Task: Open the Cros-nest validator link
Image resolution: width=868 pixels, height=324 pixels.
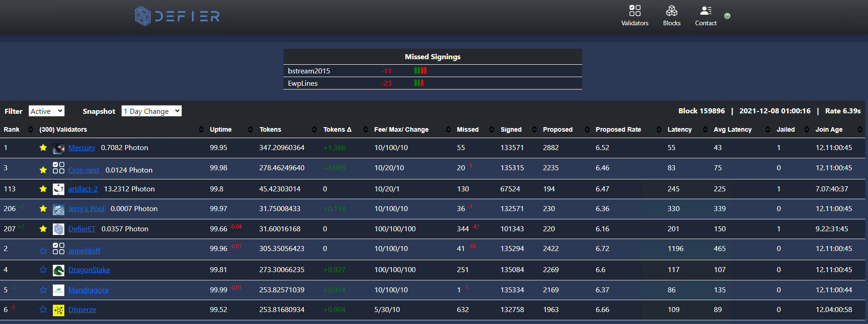Action: pyautogui.click(x=84, y=170)
